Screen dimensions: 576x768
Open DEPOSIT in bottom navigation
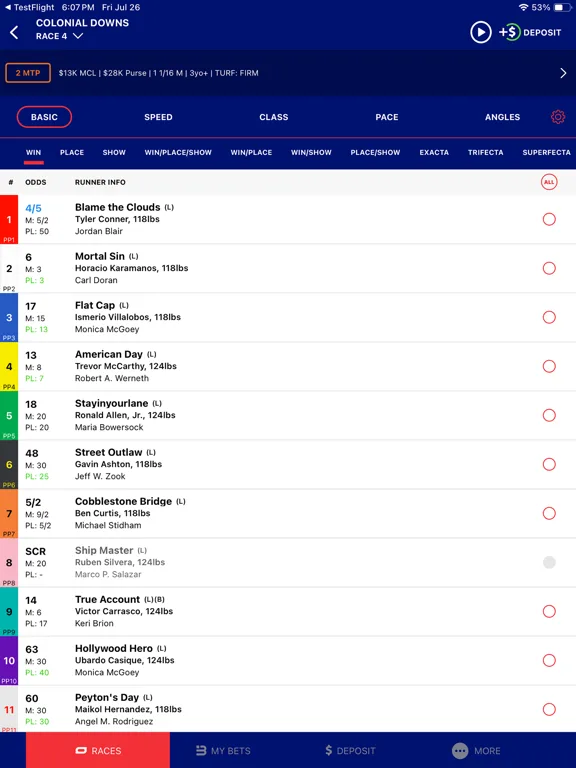tap(350, 750)
